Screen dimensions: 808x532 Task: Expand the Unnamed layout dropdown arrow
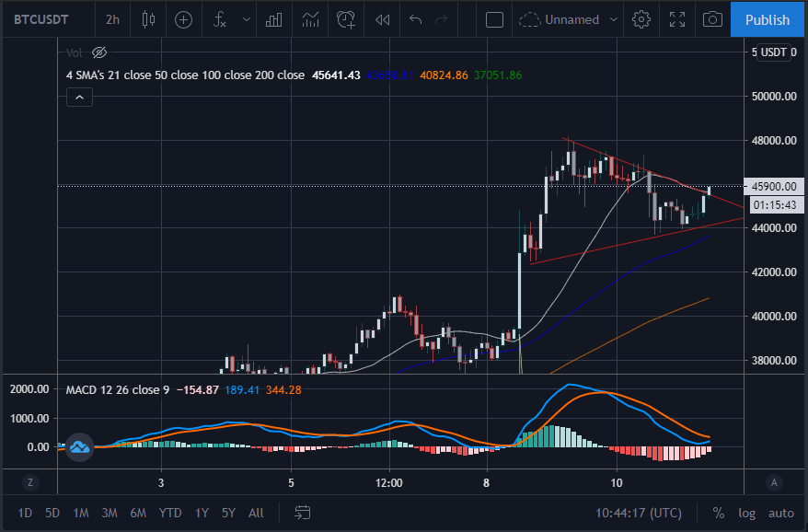click(x=613, y=19)
